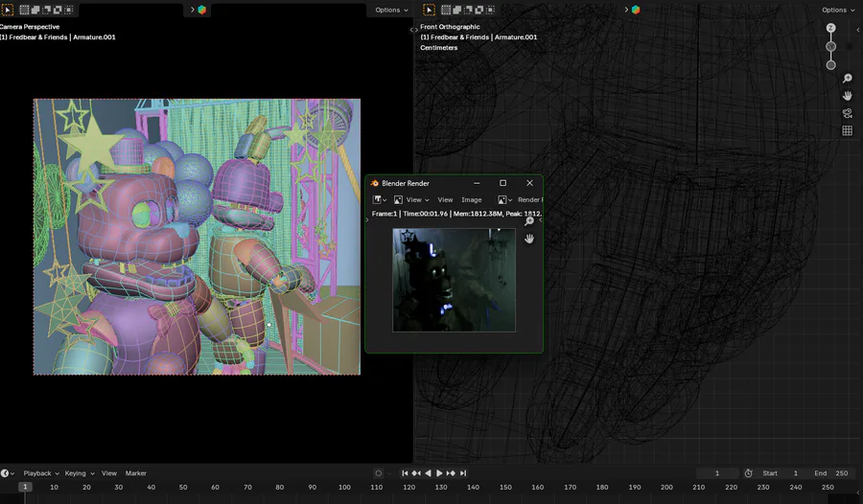Image resolution: width=863 pixels, height=504 pixels.
Task: Choose Subtract selection mode in left viewport
Action: click(46, 10)
